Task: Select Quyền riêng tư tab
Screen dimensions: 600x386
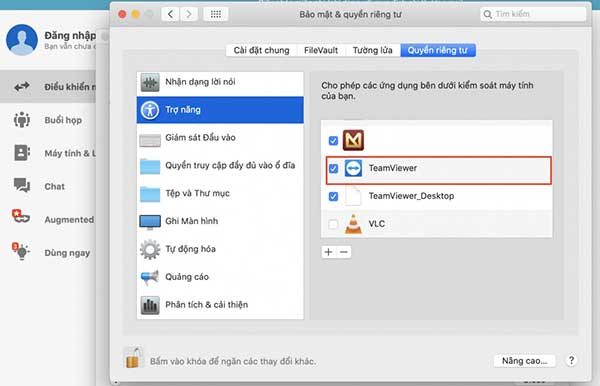Action: 438,50
